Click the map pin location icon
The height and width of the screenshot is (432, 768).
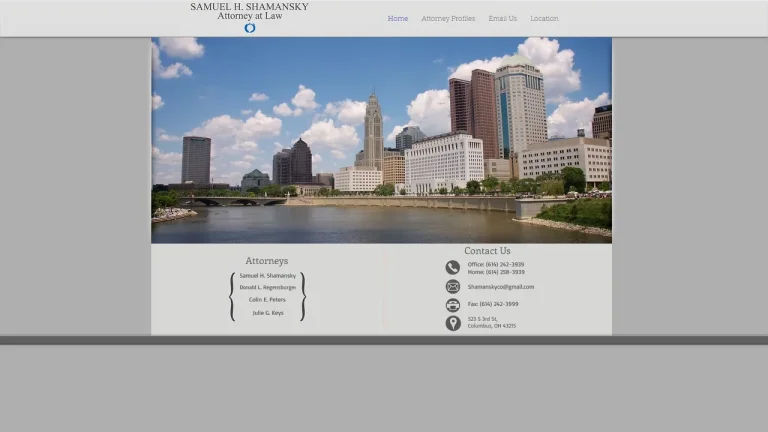click(453, 323)
